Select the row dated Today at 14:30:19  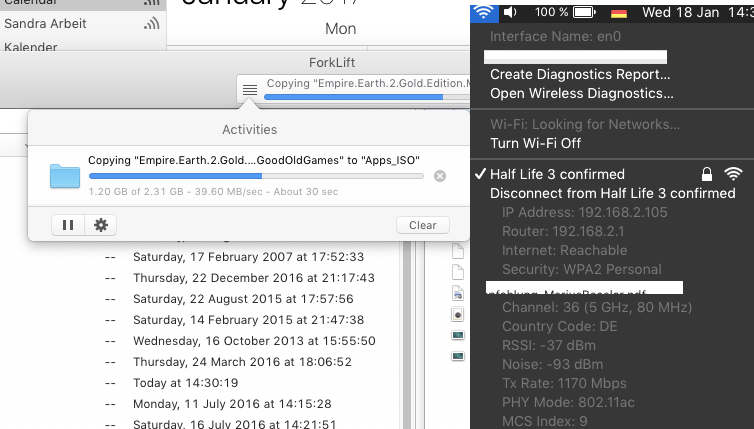pyautogui.click(x=186, y=383)
